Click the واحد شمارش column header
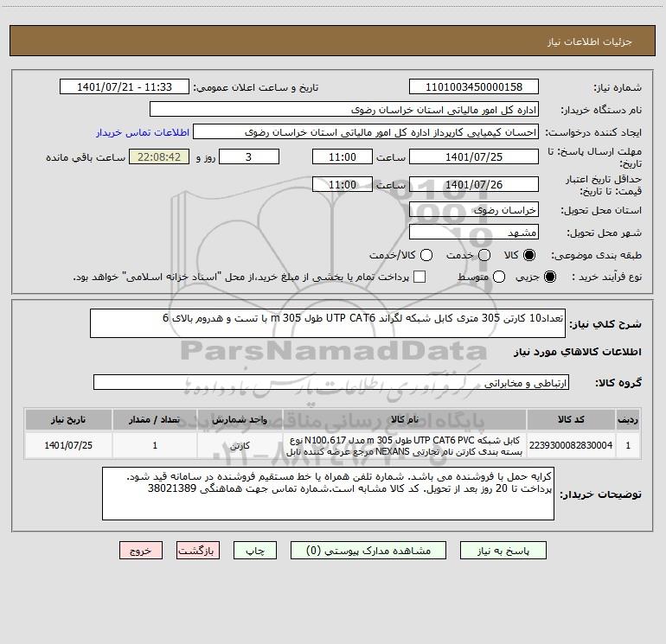The image size is (666, 644). click(x=240, y=420)
